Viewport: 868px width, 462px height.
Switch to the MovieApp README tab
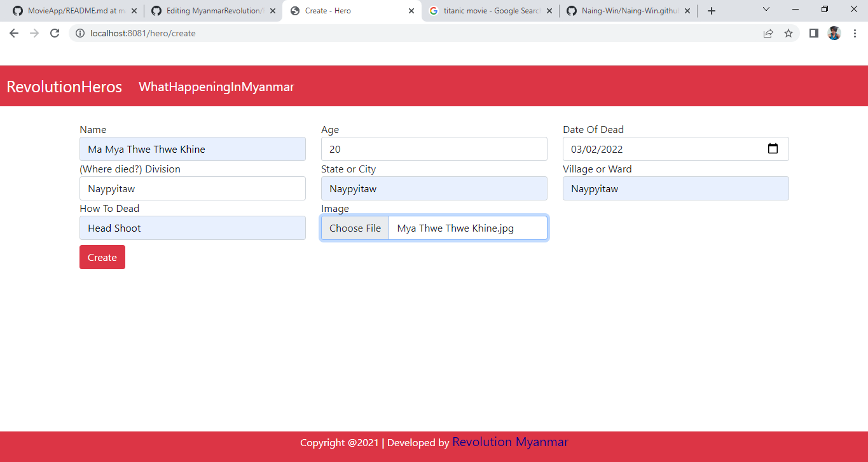coord(70,10)
